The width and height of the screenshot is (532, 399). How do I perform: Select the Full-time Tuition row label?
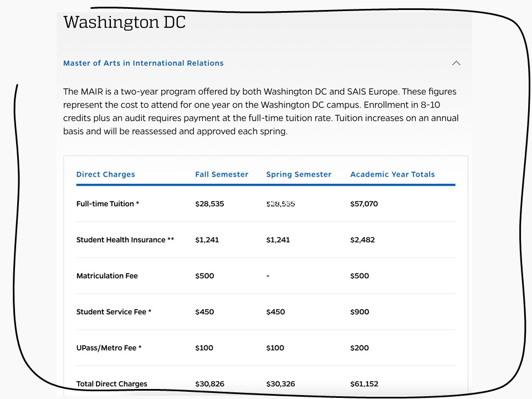[108, 204]
